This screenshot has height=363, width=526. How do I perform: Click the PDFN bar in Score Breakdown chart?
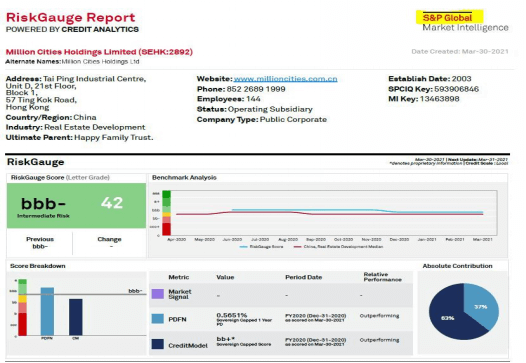click(x=47, y=311)
